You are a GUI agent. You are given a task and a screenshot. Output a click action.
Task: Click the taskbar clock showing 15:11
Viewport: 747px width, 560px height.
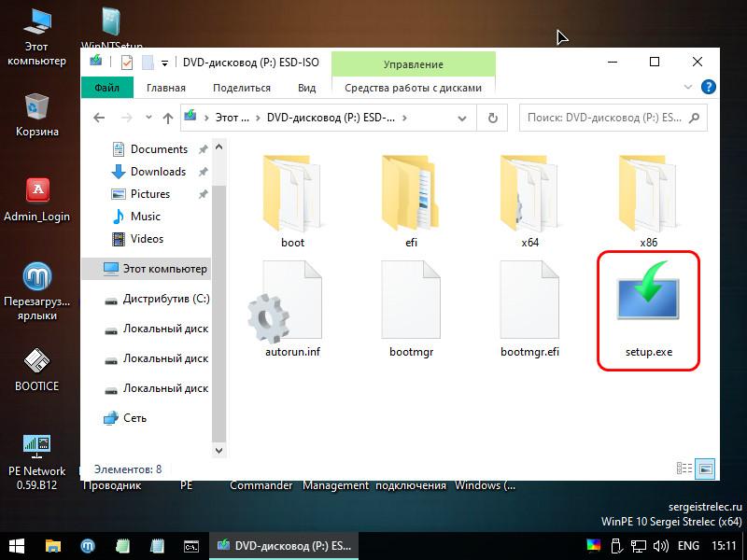pos(724,546)
